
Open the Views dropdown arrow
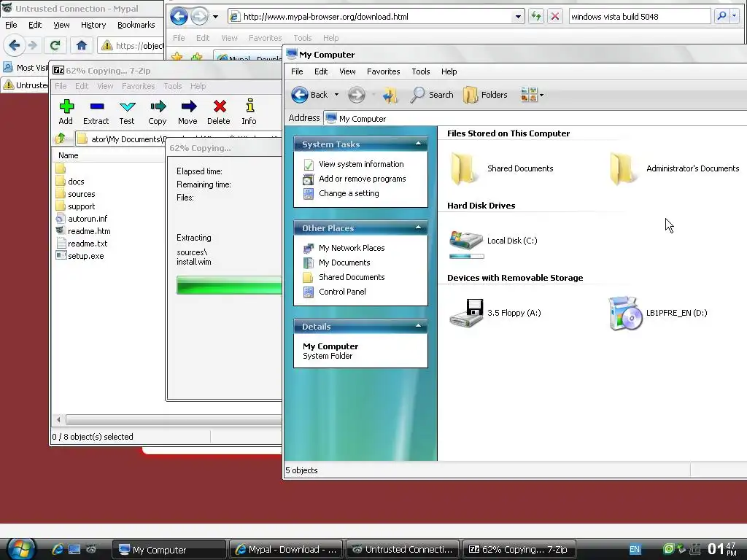click(542, 95)
